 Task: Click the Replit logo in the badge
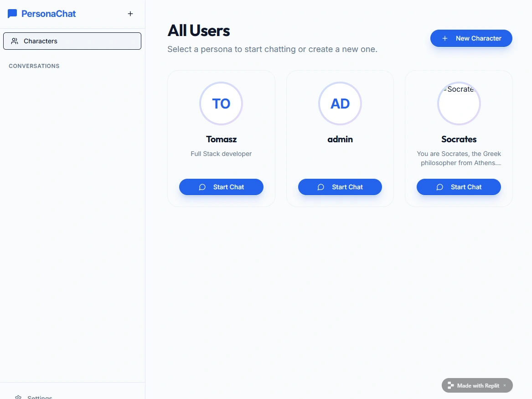click(x=450, y=385)
